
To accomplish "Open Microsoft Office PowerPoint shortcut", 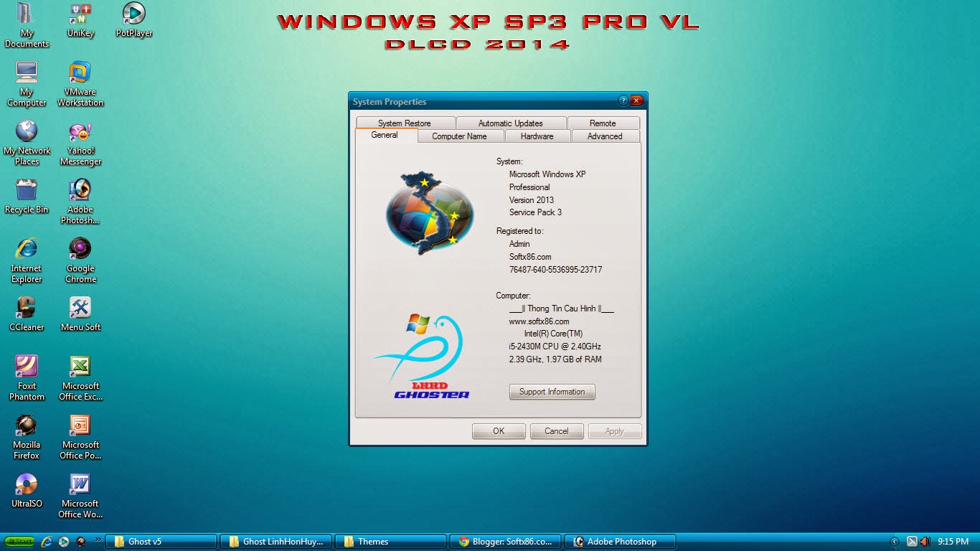I will coord(80,437).
